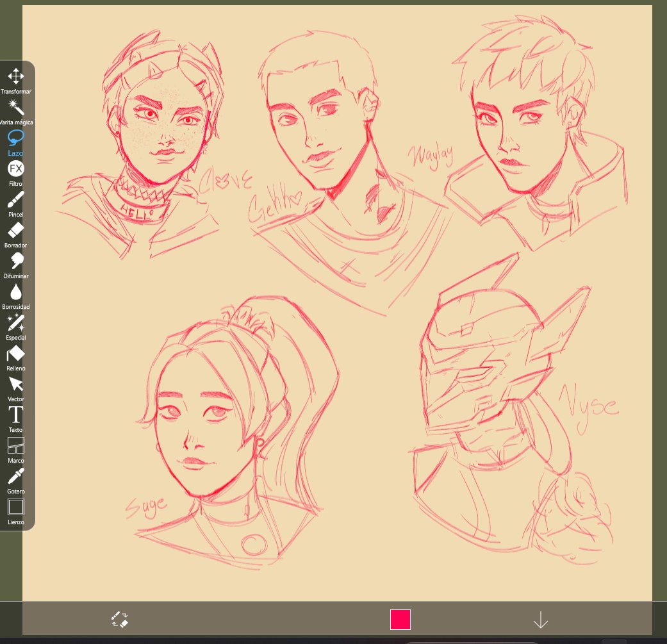Image resolution: width=667 pixels, height=644 pixels.
Task: Select the Difuminar smudge tool
Action: pyautogui.click(x=16, y=265)
